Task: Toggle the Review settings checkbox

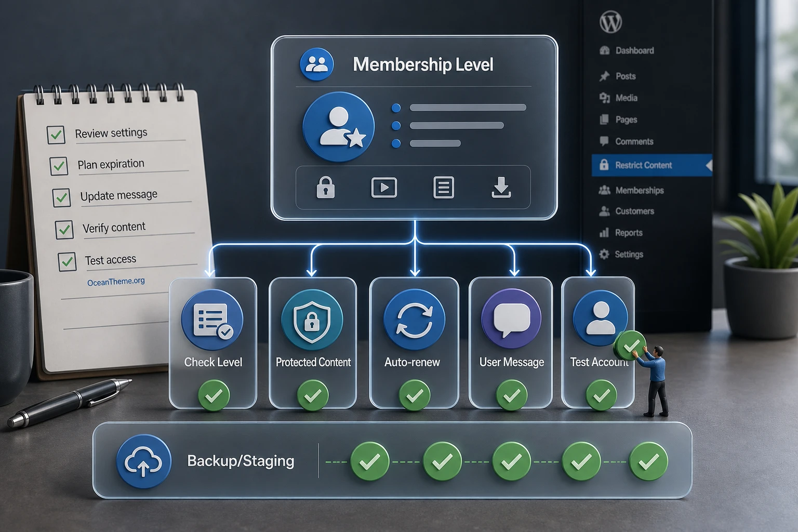Action: click(56, 135)
